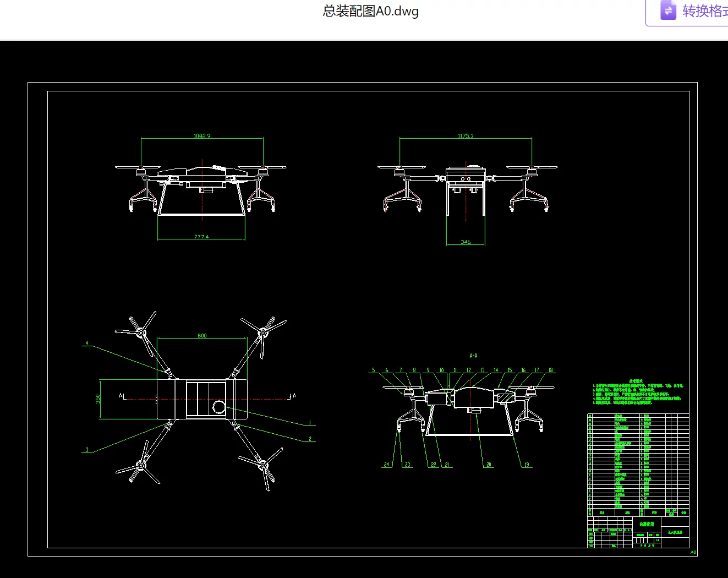The image size is (728, 578).
Task: Click part callout number 1
Action: point(310,423)
